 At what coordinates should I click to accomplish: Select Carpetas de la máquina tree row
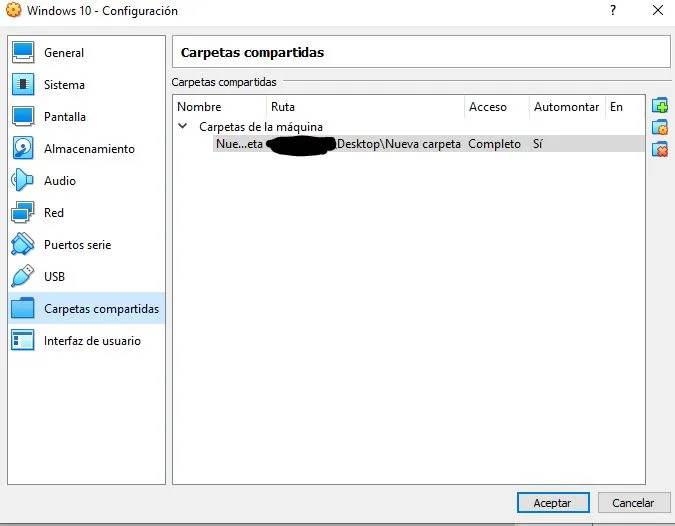point(260,127)
